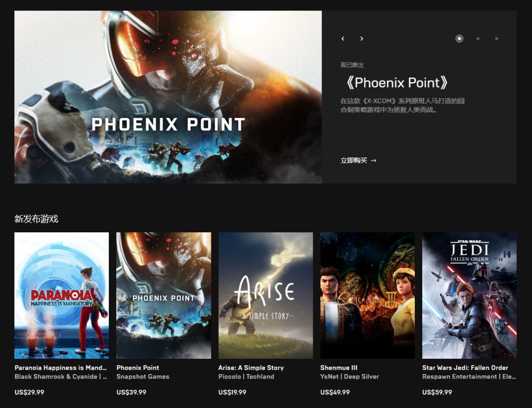Click YsNet | Deep Silver publisher text
This screenshot has height=408, width=532.
coord(349,377)
